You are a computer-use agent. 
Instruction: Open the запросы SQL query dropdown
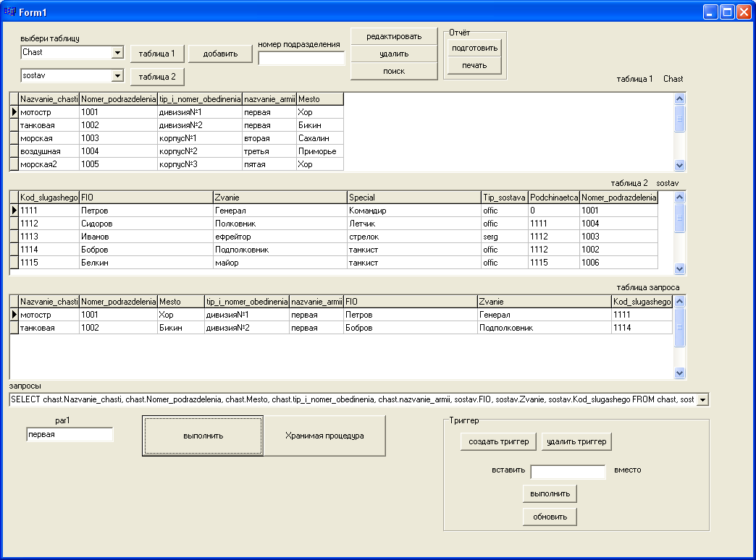tap(702, 399)
